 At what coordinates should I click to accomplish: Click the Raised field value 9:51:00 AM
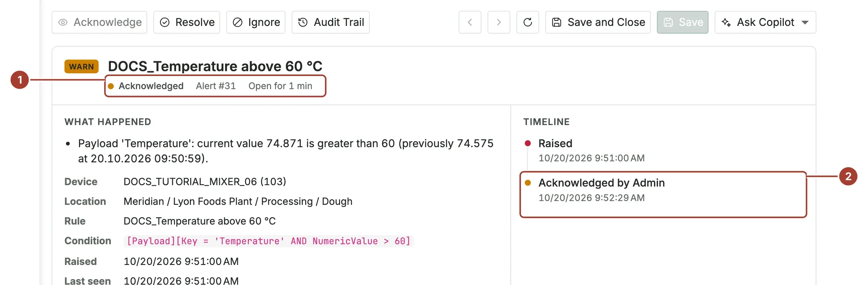pyautogui.click(x=181, y=262)
